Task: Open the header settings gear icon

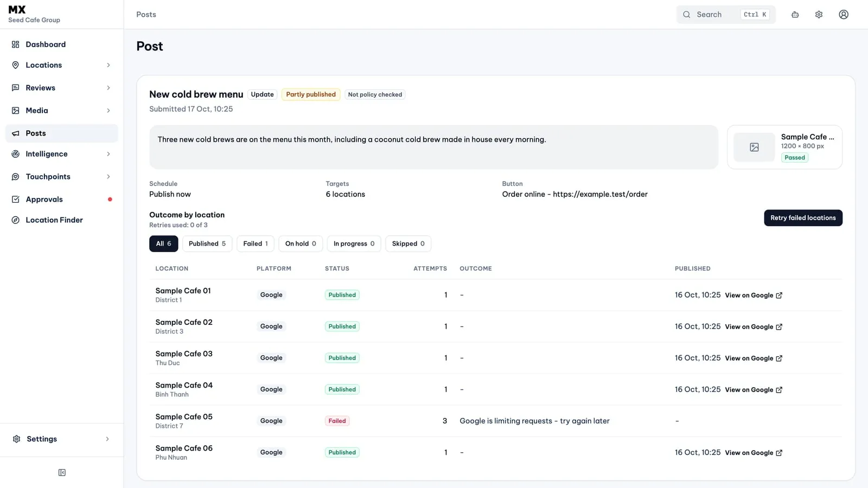Action: point(819,15)
